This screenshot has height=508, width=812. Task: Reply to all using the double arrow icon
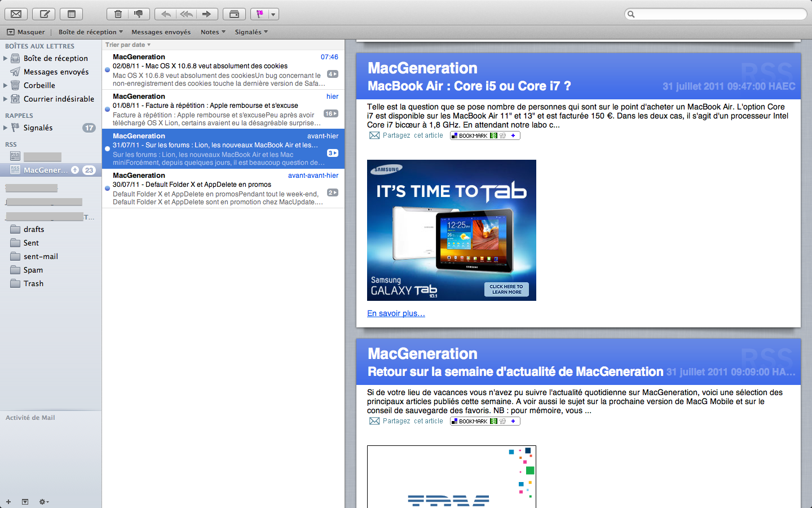point(187,14)
